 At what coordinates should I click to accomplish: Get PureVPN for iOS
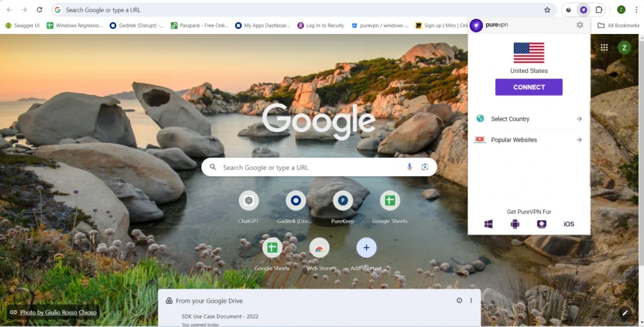click(x=569, y=224)
